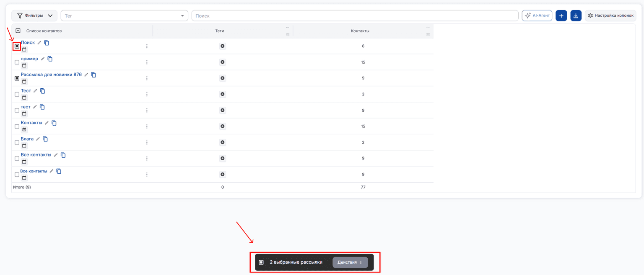Copy the Поиск contact list
The height and width of the screenshot is (275, 644).
pos(47,43)
